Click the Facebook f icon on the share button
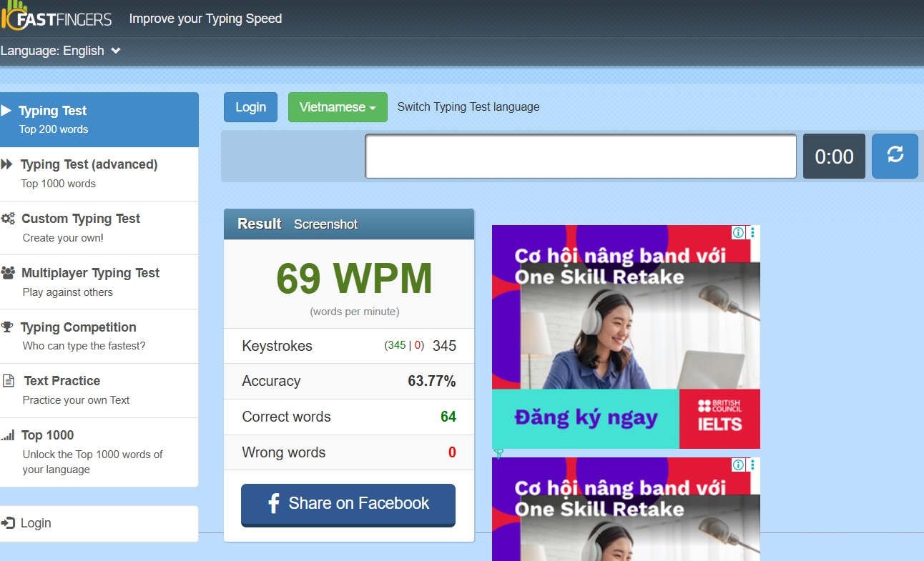 [273, 503]
